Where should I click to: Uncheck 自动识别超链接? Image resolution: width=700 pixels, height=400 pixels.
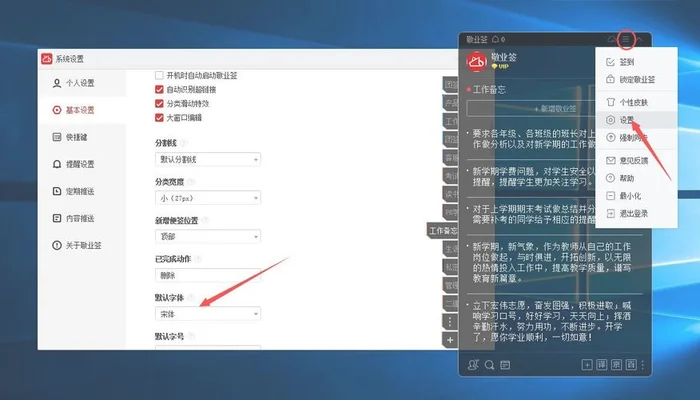click(159, 89)
